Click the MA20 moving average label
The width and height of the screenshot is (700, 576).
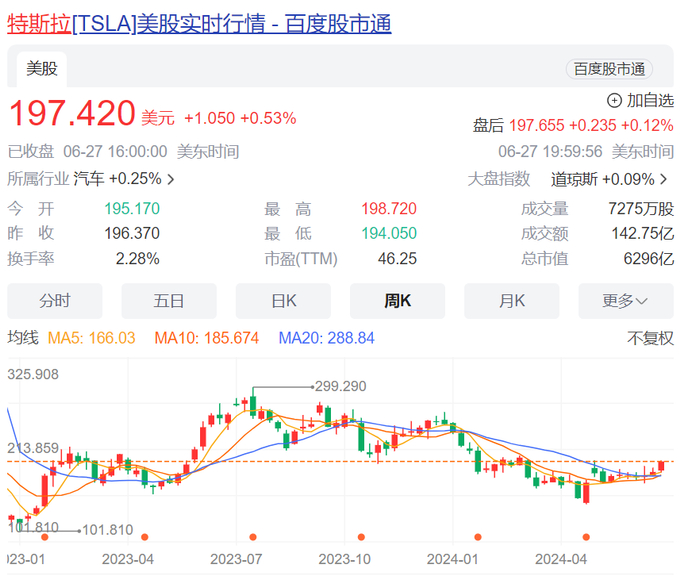[326, 338]
